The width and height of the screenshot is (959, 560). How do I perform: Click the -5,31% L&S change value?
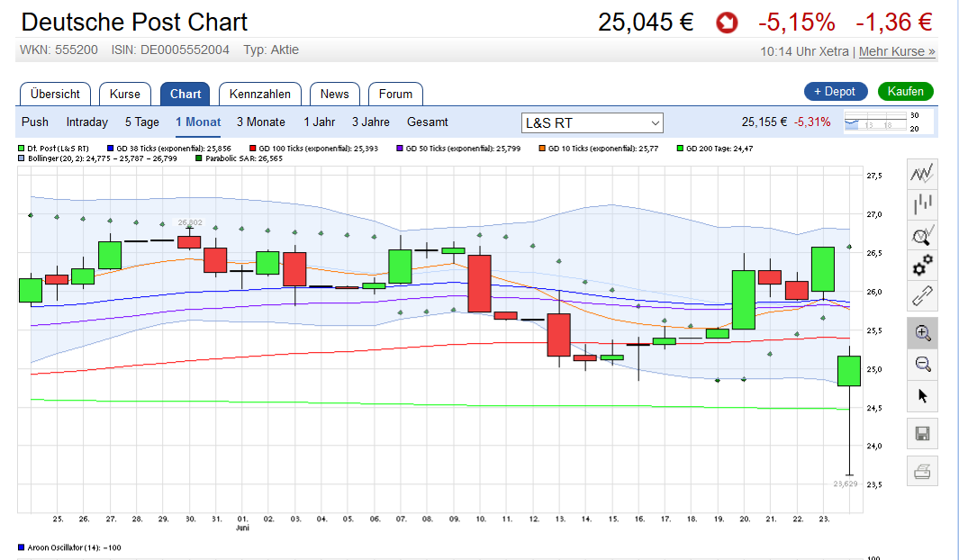tap(812, 122)
